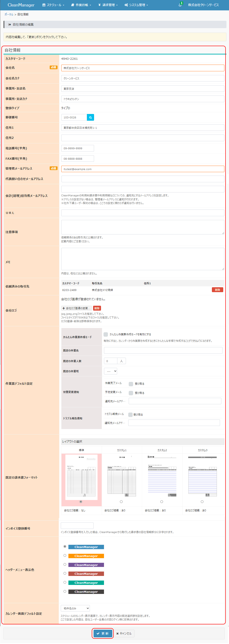The image size is (229, 644).
Task: Open the 既定の作業班 dropdown
Action: tap(110, 371)
